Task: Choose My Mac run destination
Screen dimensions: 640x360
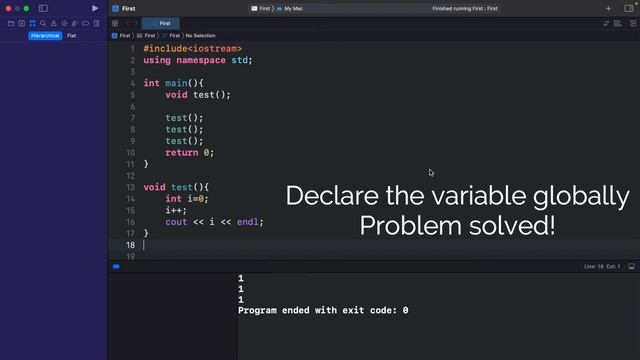Action: (x=290, y=8)
